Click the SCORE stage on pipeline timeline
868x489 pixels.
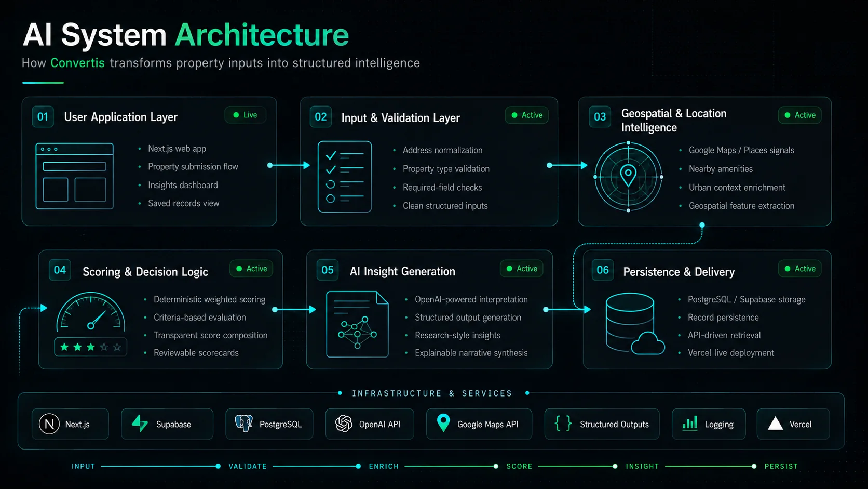point(519,466)
